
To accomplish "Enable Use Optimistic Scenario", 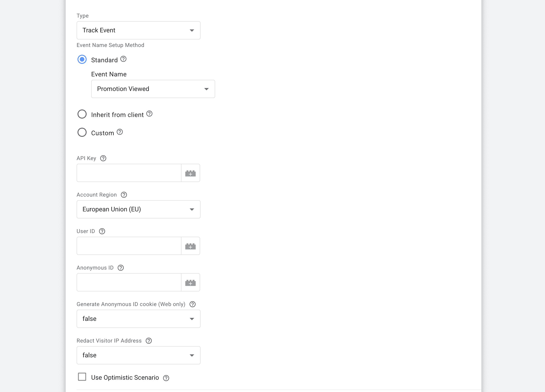I will [82, 377].
